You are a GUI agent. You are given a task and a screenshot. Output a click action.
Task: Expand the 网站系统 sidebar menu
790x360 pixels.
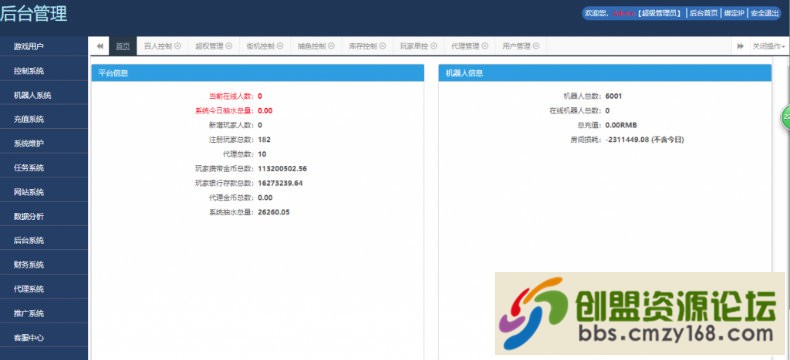click(44, 192)
